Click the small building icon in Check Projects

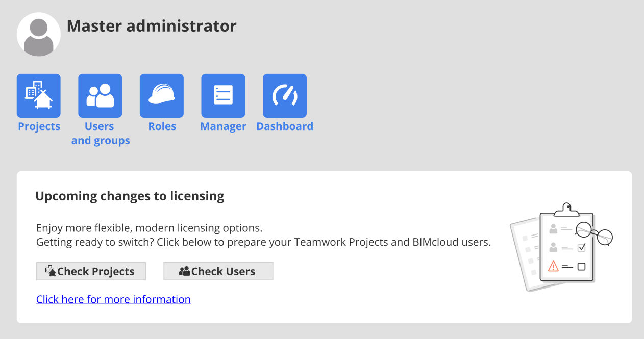pyautogui.click(x=51, y=271)
